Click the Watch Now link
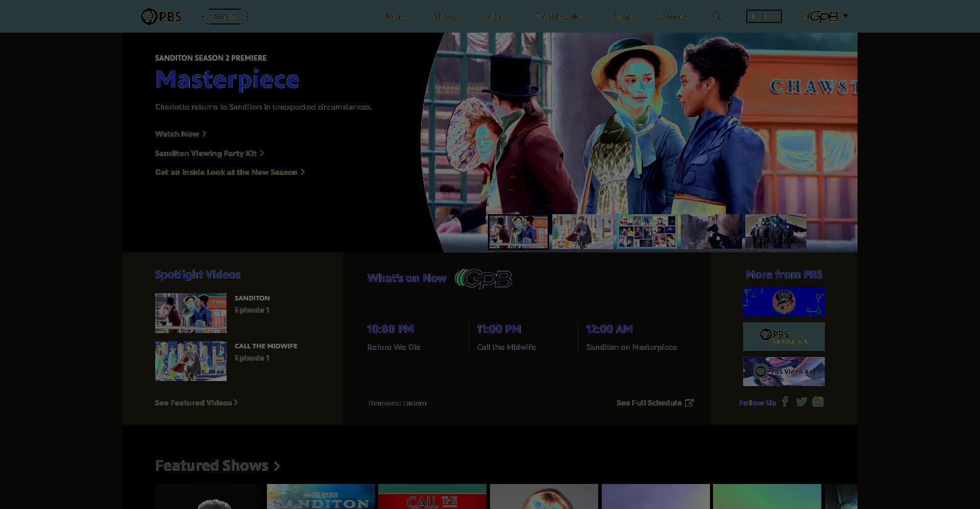 (181, 134)
